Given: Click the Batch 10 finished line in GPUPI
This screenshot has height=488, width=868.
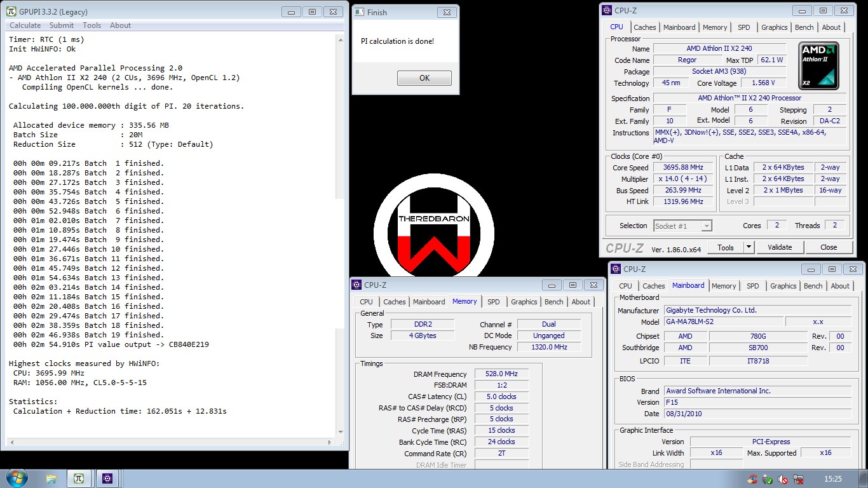Looking at the screenshot, I should [88, 249].
